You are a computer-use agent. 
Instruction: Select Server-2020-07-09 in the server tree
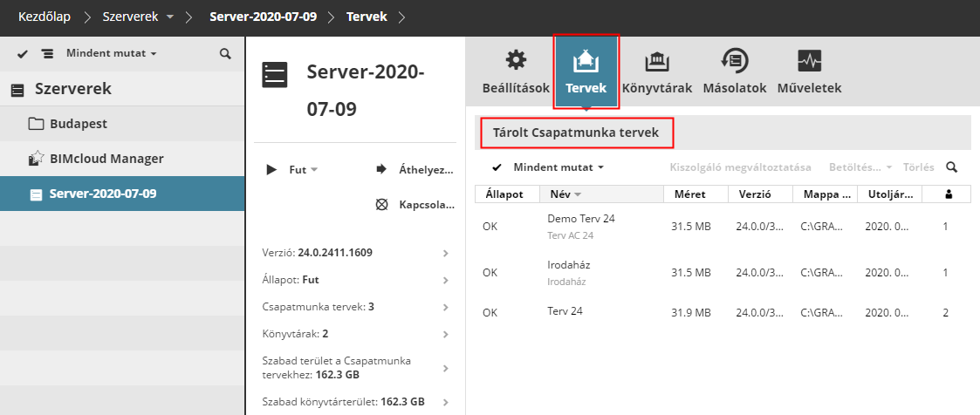pyautogui.click(x=122, y=194)
